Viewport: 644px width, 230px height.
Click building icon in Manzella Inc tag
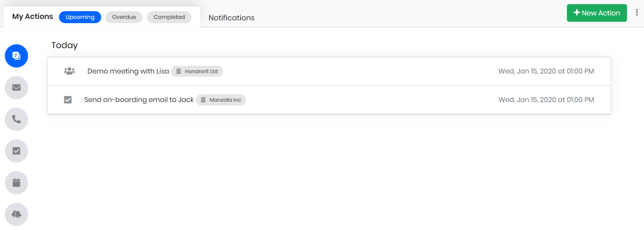tap(203, 100)
